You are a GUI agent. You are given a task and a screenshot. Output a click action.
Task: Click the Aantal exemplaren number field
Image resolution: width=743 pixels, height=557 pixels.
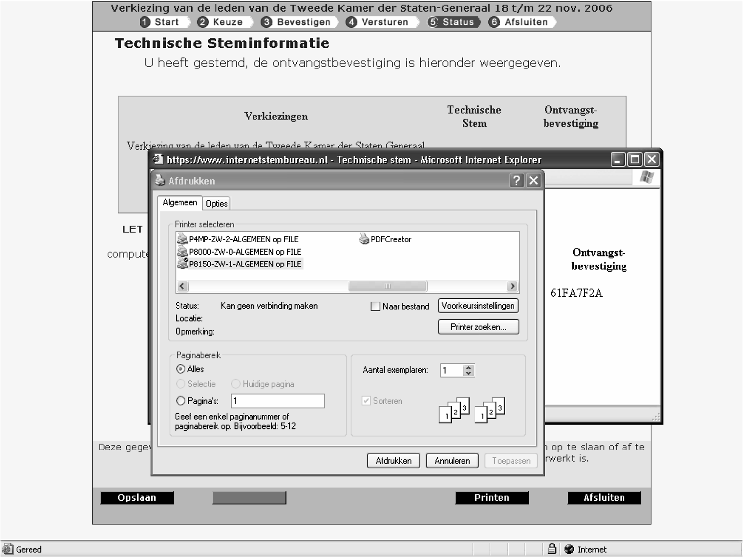click(452, 371)
